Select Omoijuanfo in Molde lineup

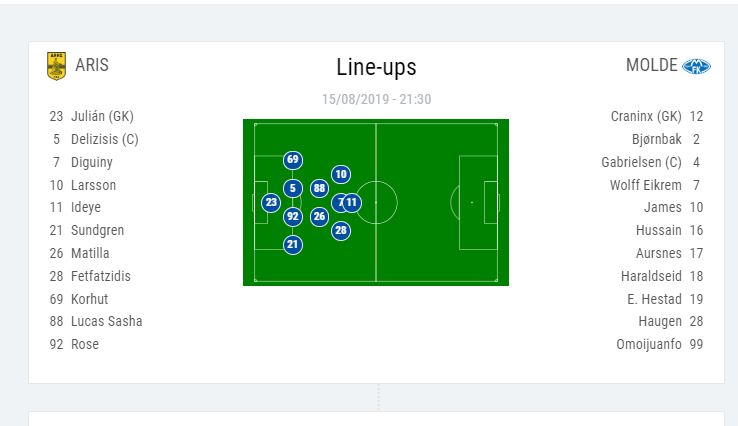(649, 344)
